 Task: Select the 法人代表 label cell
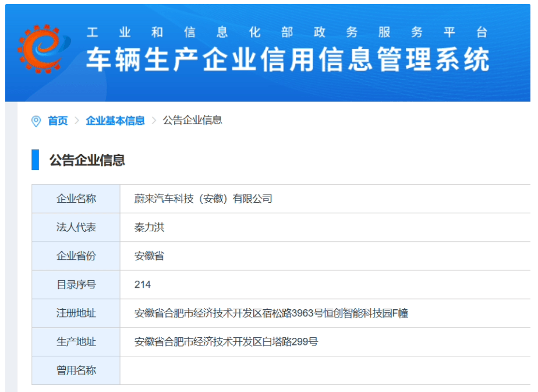tap(76, 227)
